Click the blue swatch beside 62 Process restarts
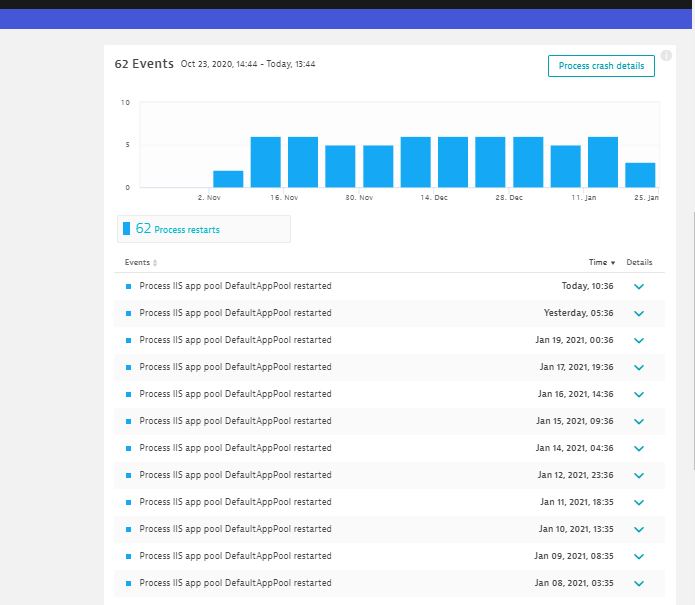 [126, 229]
